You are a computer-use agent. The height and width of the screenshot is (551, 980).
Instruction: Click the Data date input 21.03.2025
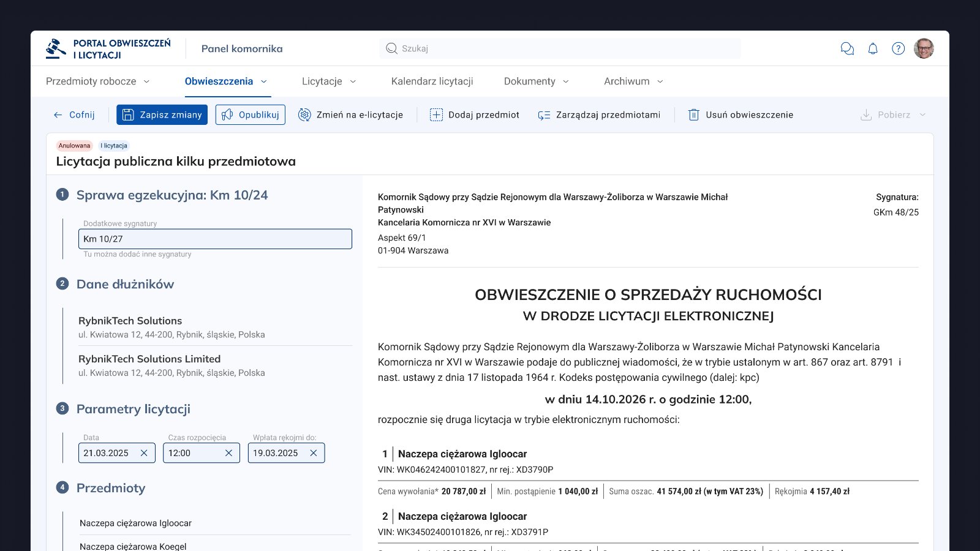point(116,453)
